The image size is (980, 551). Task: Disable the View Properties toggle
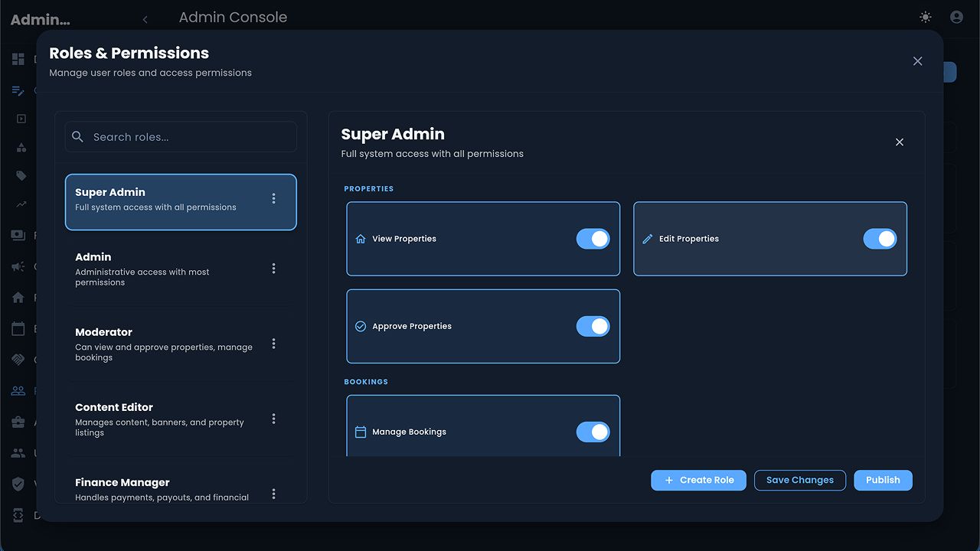[x=593, y=239]
